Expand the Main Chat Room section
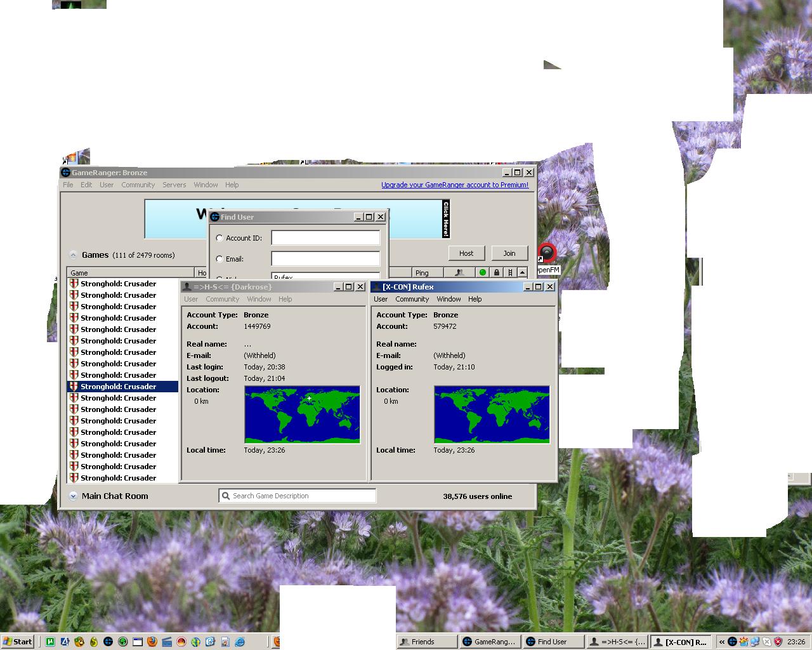 click(x=73, y=496)
